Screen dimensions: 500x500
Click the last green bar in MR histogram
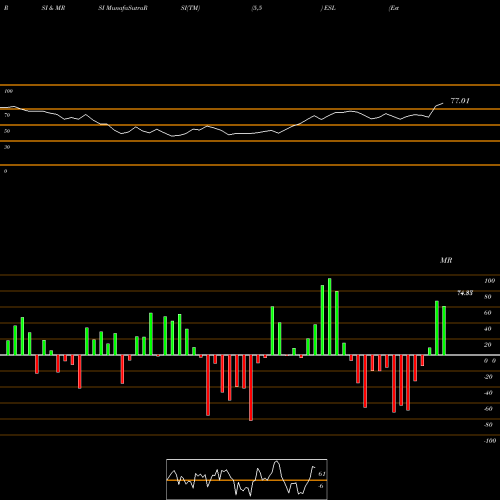tap(444, 330)
